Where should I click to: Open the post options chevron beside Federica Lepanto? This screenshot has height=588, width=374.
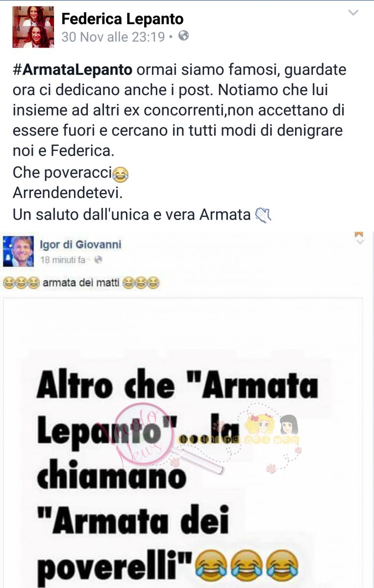353,14
